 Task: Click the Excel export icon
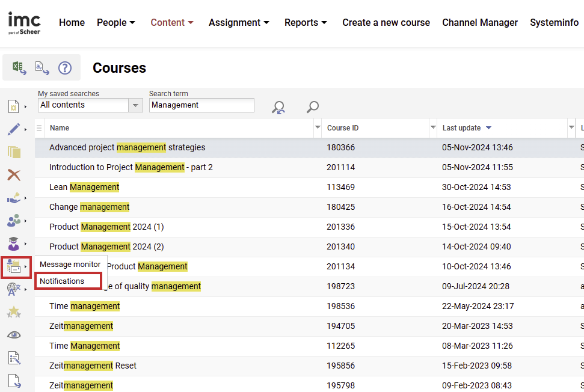pos(19,67)
